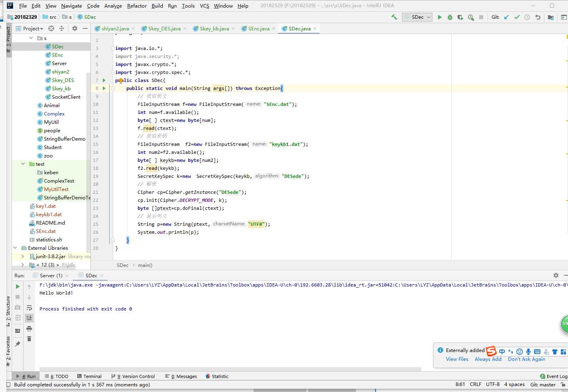Click the Build Project hammer icon
This screenshot has height=392, width=568.
tap(394, 17)
